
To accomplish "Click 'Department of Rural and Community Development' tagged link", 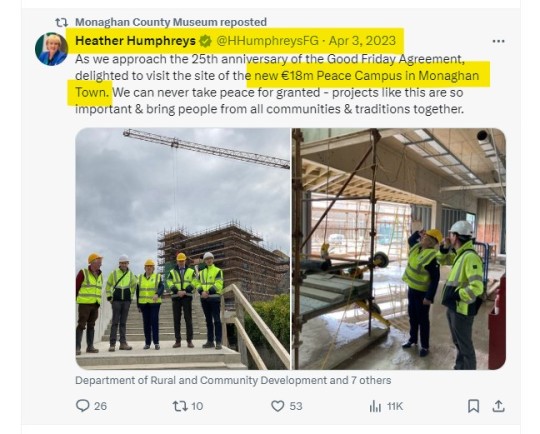I will tap(201, 380).
